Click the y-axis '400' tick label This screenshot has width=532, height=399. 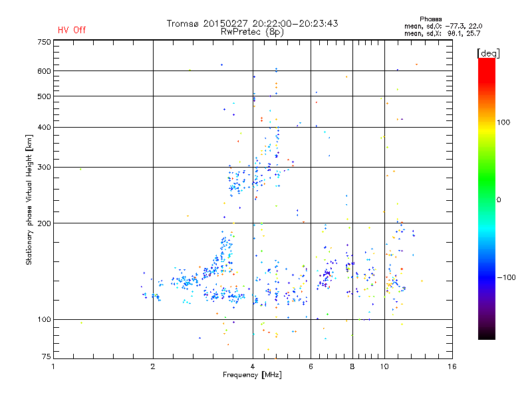coord(44,128)
